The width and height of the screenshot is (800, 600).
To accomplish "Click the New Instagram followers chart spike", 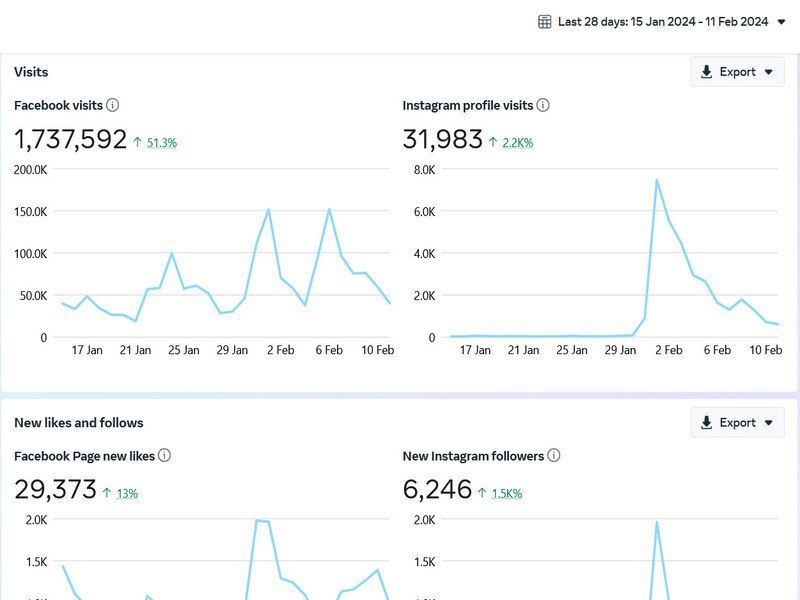I will coord(657,522).
